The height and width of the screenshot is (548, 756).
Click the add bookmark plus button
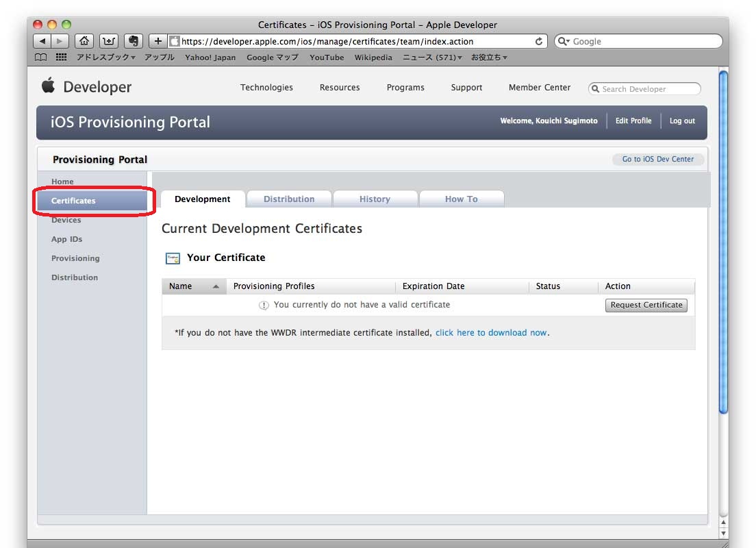click(157, 41)
